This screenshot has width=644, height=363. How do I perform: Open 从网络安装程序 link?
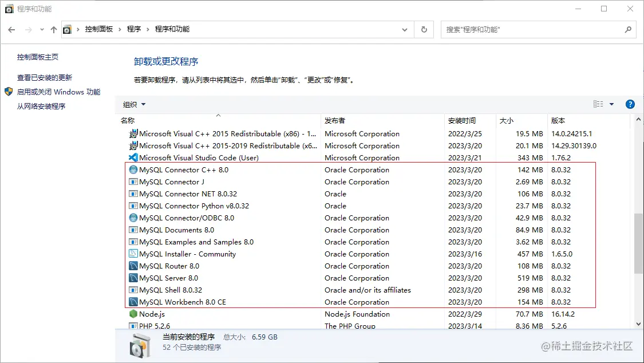[41, 106]
